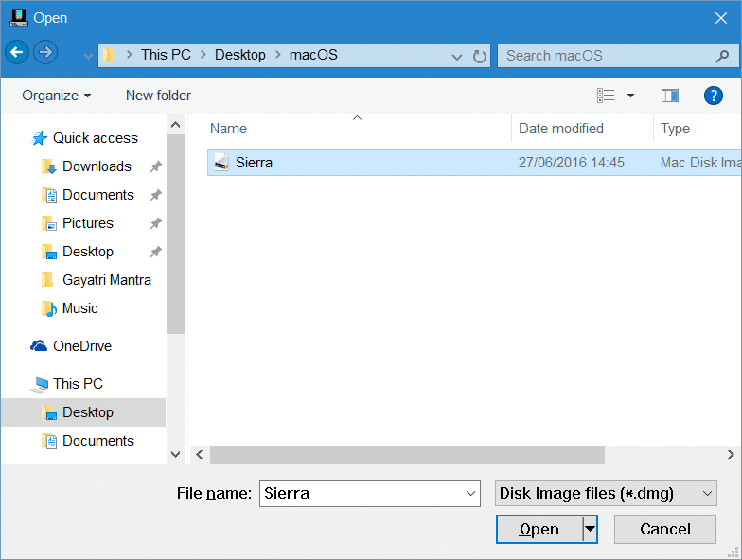Screen dimensions: 742x560
Task: Select Desktop under This PC
Action: (x=83, y=412)
